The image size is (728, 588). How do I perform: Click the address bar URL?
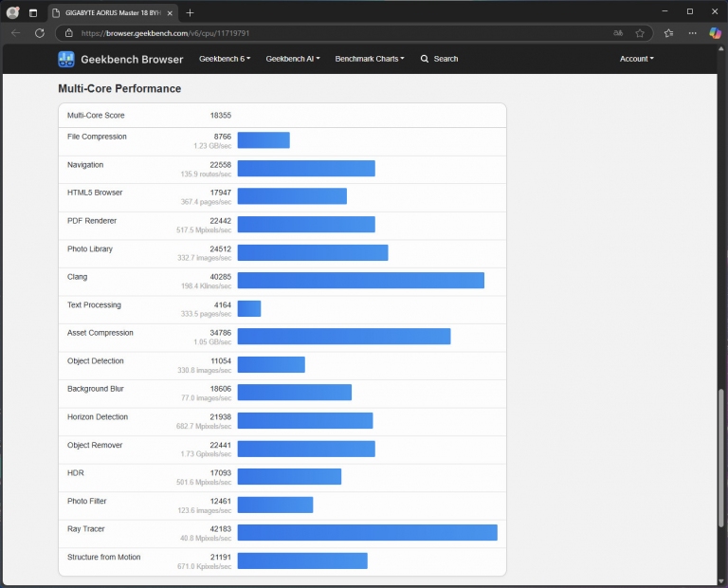tap(165, 33)
